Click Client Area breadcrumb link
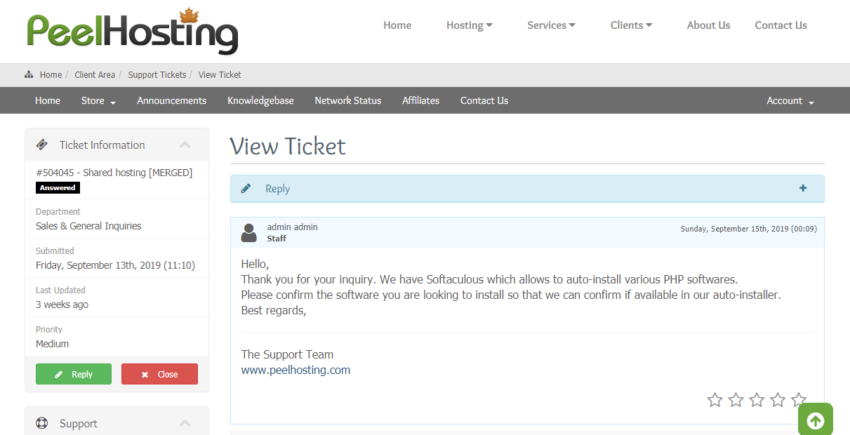850x435 pixels. click(x=95, y=75)
